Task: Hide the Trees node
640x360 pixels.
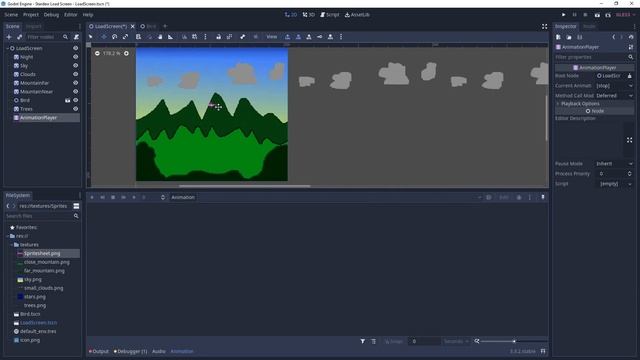Action: pos(76,109)
